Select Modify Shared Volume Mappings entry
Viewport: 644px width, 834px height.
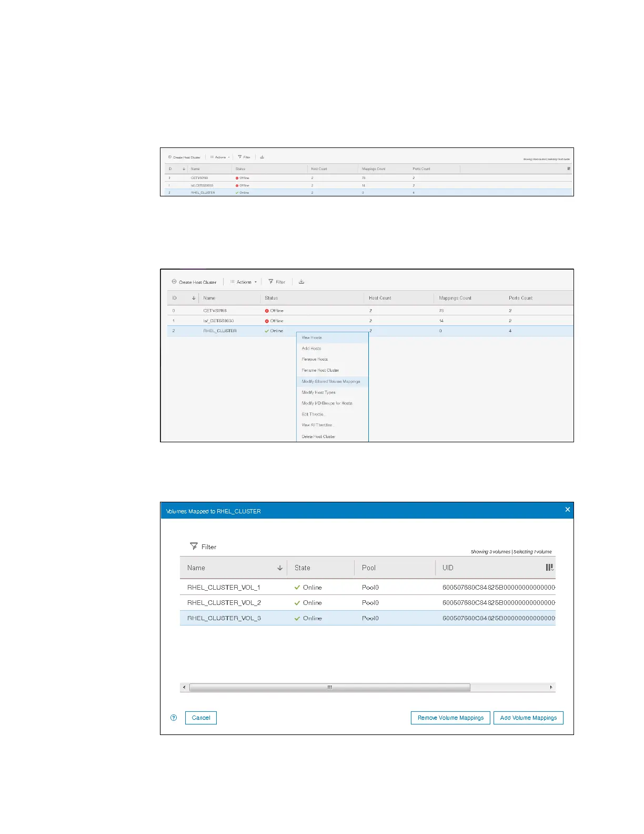[x=333, y=381]
